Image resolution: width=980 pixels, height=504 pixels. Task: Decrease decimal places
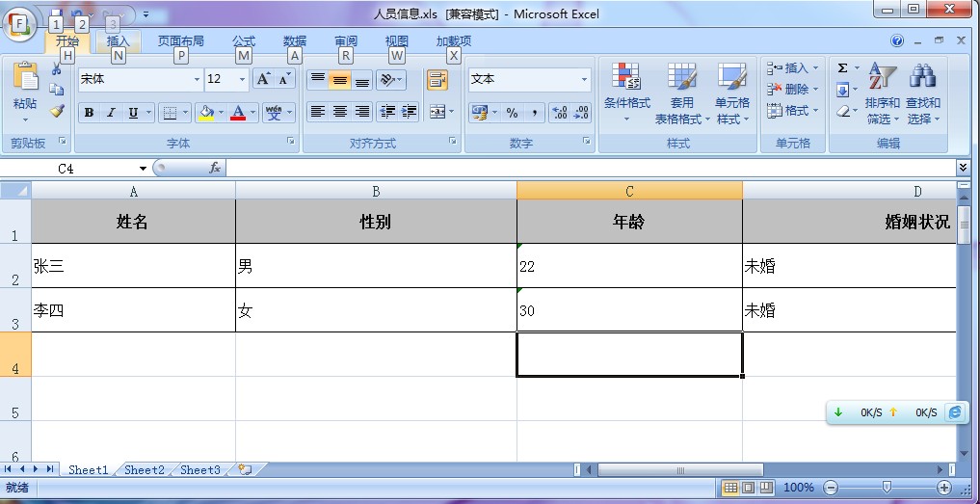[x=581, y=113]
